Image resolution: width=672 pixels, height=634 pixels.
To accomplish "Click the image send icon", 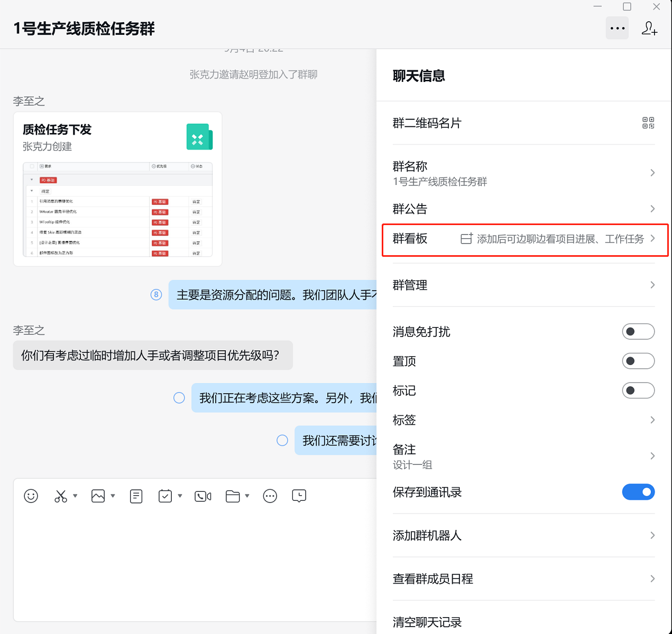I will (x=98, y=496).
